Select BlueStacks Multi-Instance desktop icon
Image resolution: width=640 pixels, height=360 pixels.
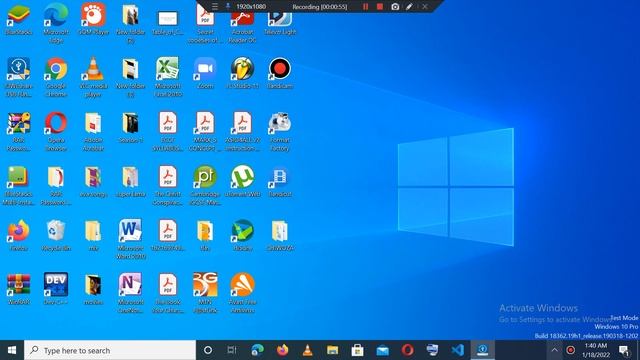18,185
